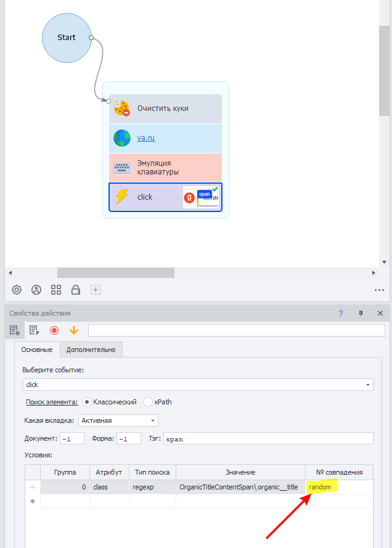The height and width of the screenshot is (548, 392).
Task: Click the lightning bolt icon of click action
Action: (121, 197)
